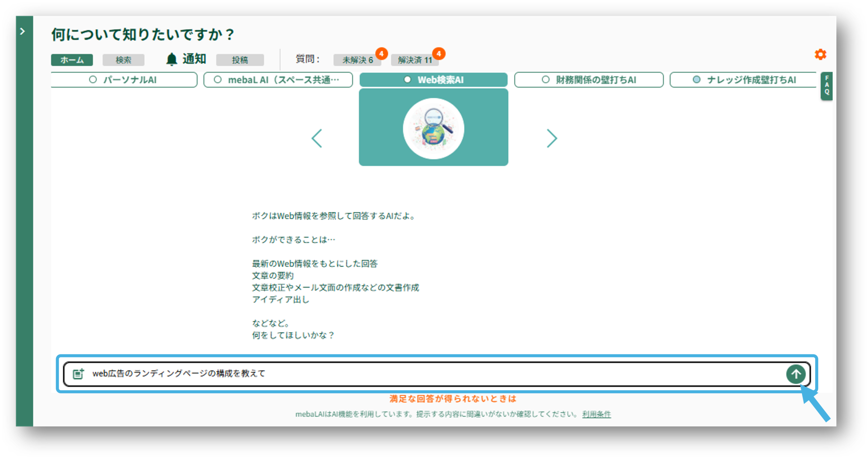Click the Web検索AI globe avatar image
This screenshot has width=868, height=458.
[x=433, y=128]
